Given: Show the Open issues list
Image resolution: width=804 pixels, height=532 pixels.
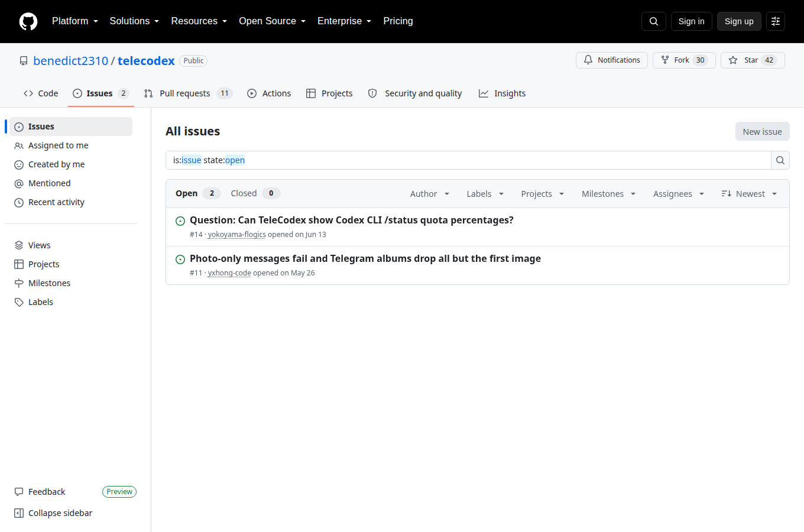Looking at the screenshot, I should (198, 193).
